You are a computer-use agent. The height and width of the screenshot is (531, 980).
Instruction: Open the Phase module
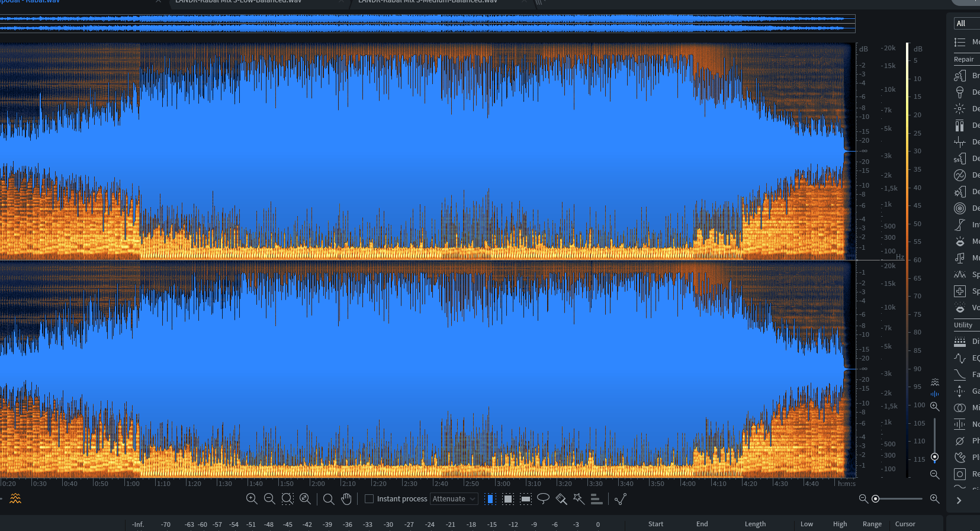click(x=960, y=440)
